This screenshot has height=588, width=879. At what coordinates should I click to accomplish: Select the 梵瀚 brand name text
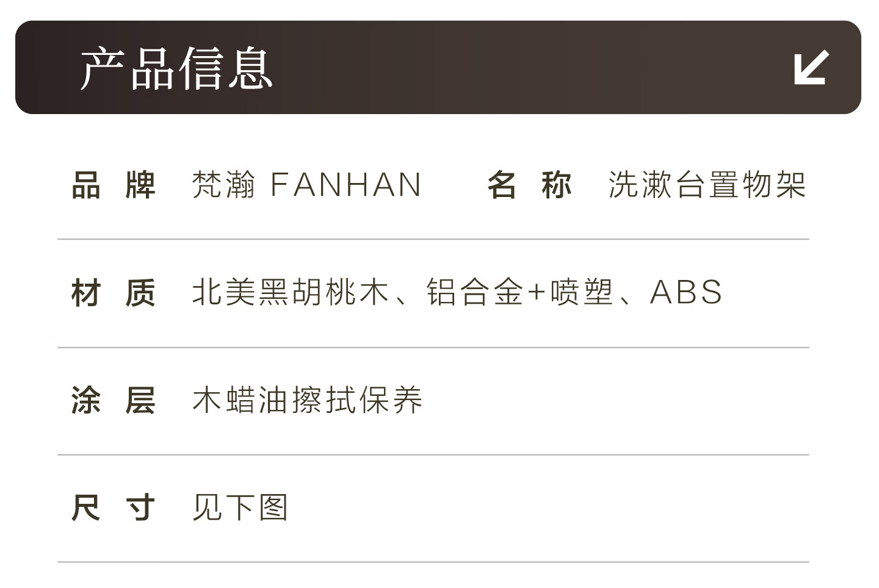coord(223,185)
